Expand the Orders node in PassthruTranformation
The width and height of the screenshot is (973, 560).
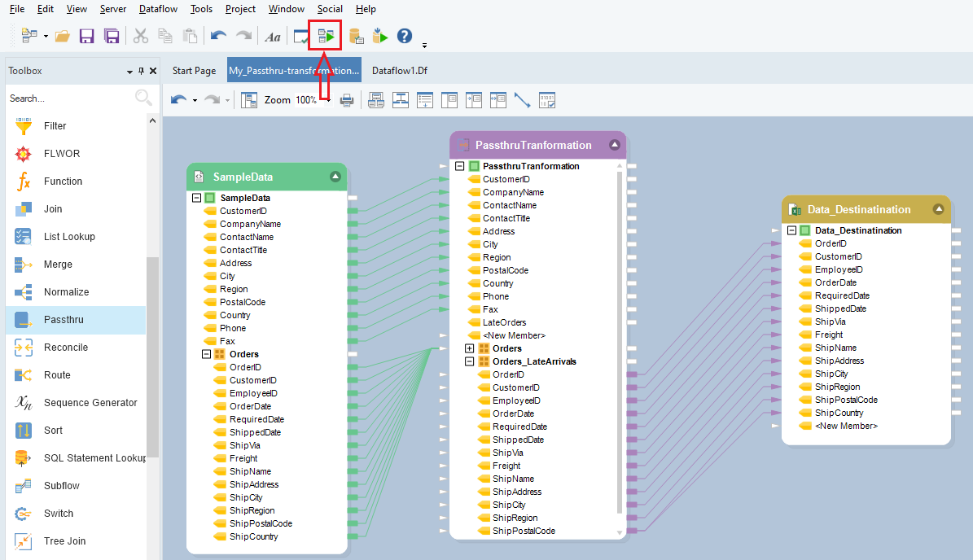(x=469, y=348)
